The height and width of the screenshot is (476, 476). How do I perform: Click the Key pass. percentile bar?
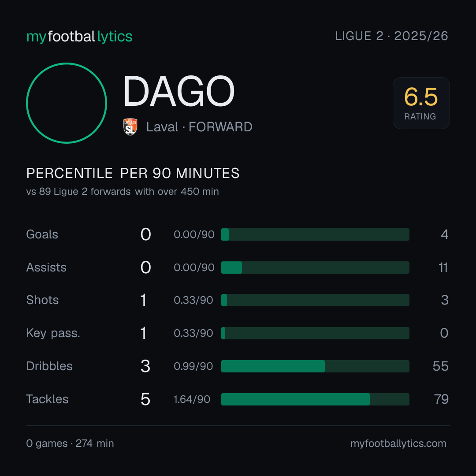[x=315, y=333]
